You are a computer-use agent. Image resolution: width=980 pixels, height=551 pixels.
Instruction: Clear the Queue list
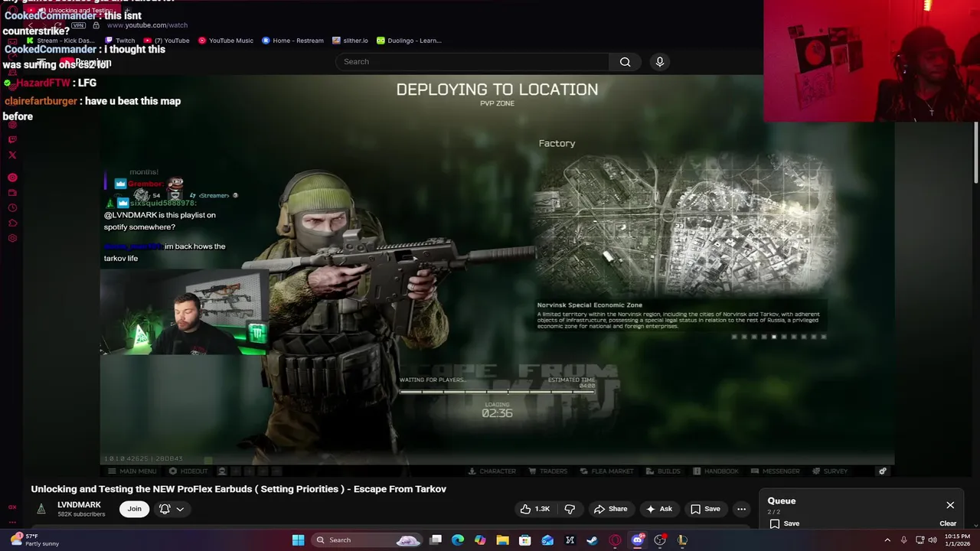[948, 523]
